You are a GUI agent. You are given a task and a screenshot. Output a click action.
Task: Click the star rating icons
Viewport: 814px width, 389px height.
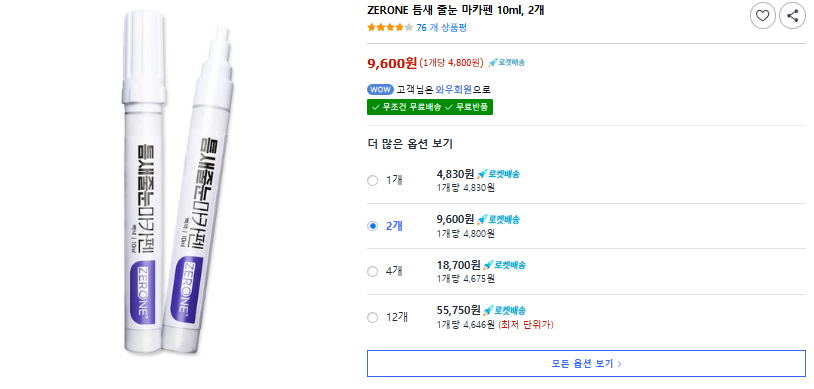point(390,28)
